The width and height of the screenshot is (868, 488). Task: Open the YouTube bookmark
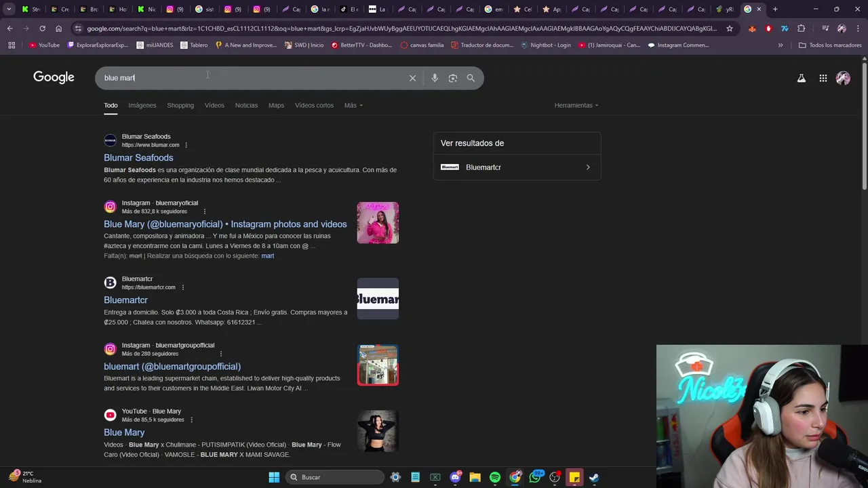pyautogui.click(x=44, y=45)
